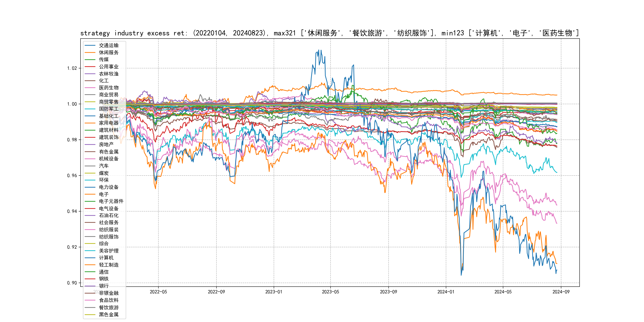This screenshot has width=644, height=322.
Task: Click the 2022-09 x-axis tick label
Action: (216, 292)
